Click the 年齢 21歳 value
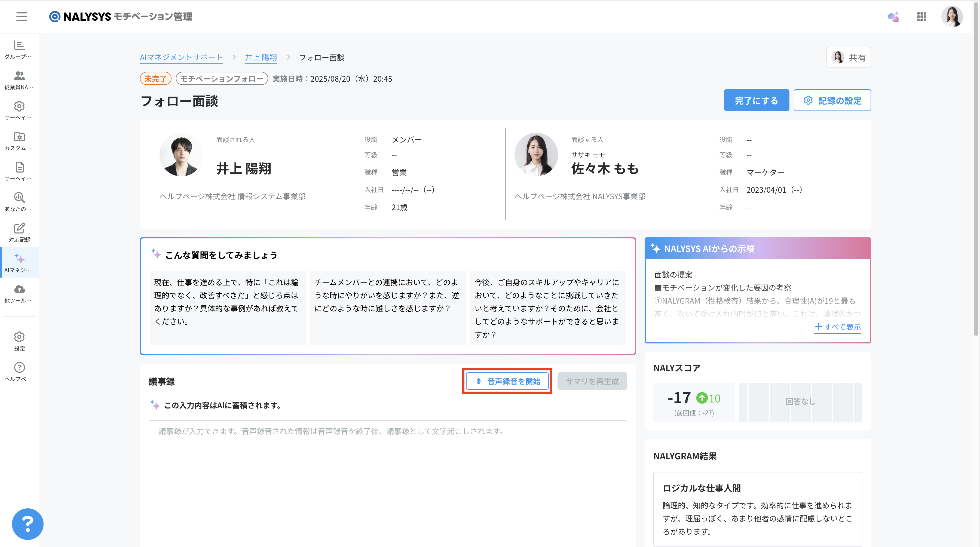The image size is (980, 547). 399,207
